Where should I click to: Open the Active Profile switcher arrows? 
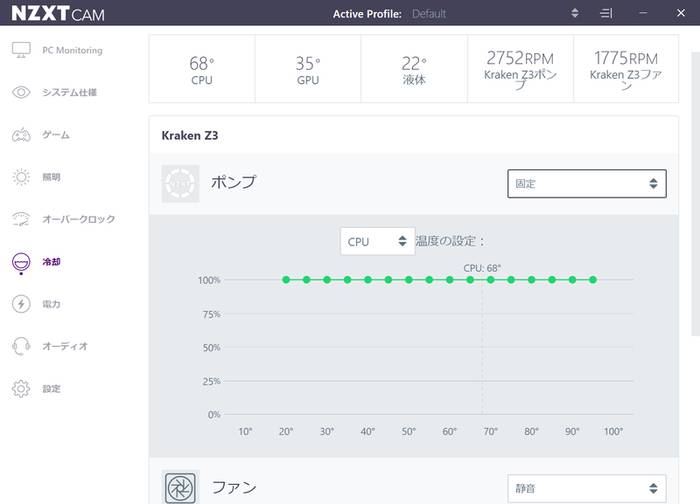click(x=575, y=13)
